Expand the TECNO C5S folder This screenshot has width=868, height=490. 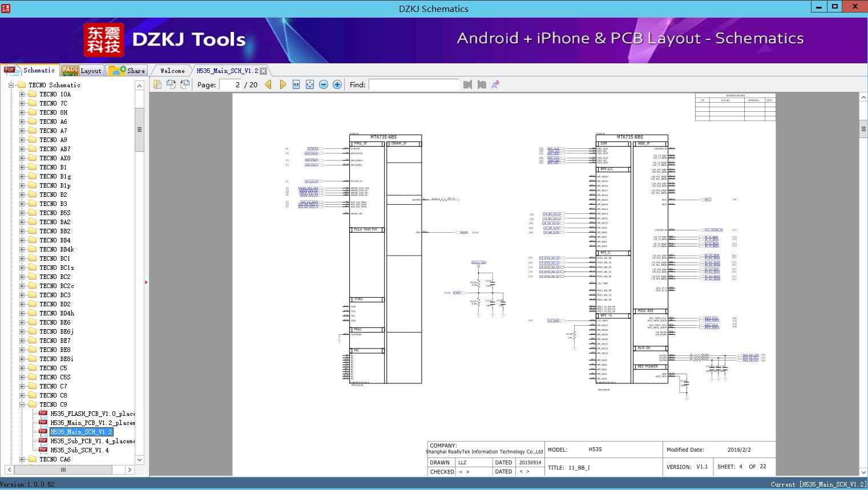[22, 377]
